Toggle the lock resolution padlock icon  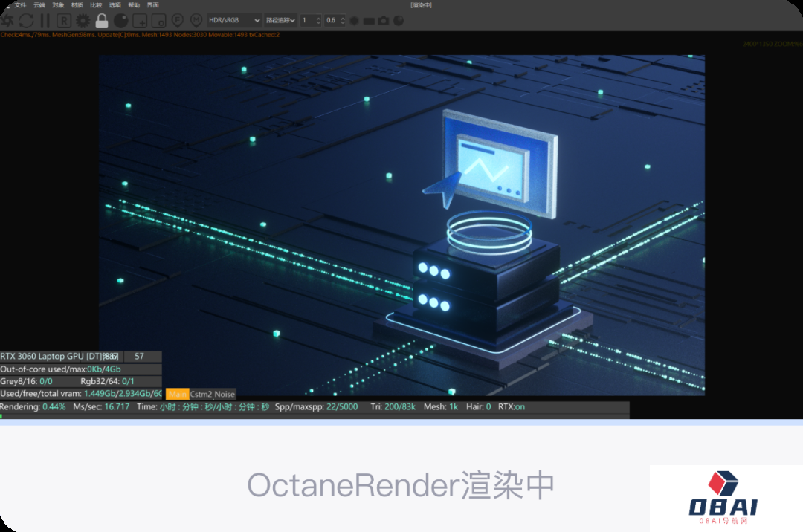click(102, 21)
